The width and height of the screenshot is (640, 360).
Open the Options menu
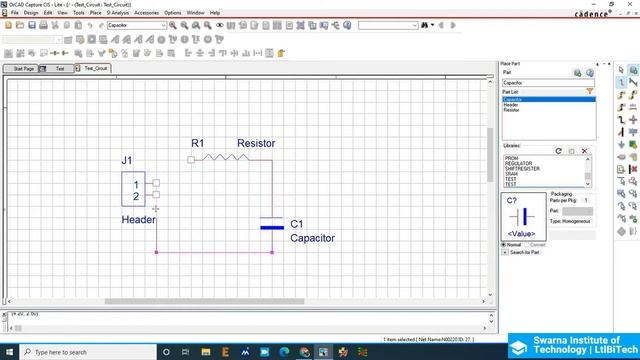(x=173, y=13)
